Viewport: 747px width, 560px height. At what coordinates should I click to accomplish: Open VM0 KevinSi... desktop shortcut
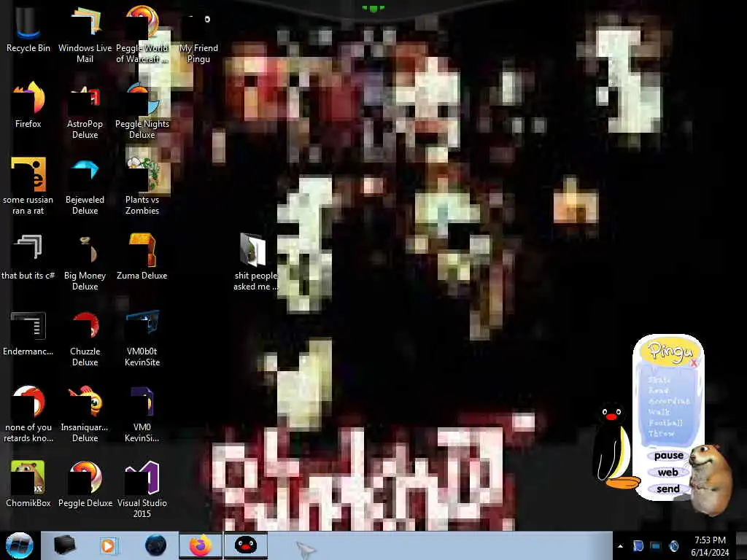pyautogui.click(x=142, y=414)
